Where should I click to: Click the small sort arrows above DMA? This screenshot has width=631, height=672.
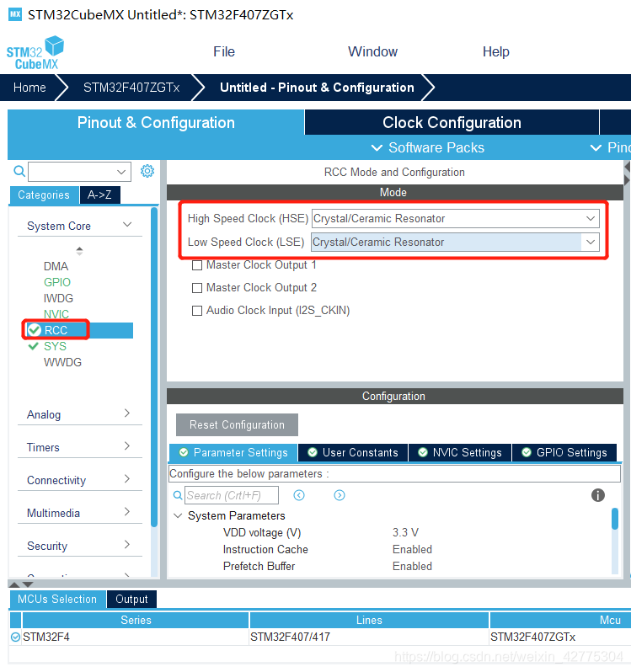click(79, 251)
